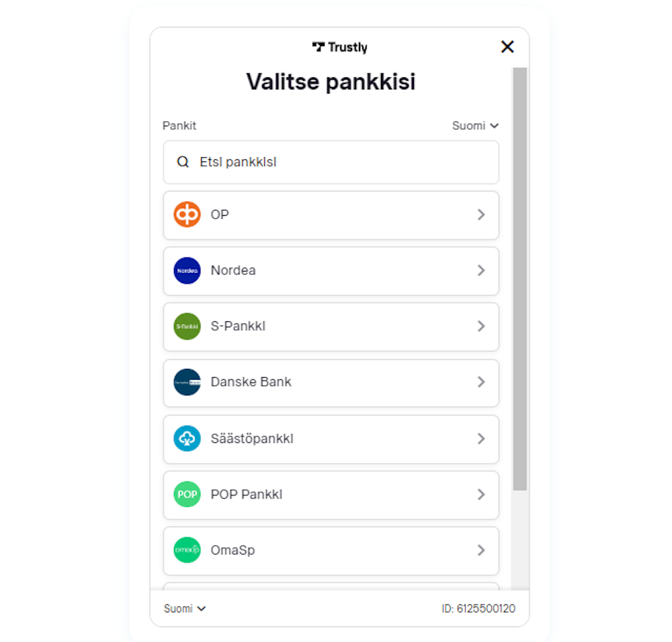Click the Trustly logo in the header
Image resolution: width=672 pixels, height=642 pixels.
339,47
